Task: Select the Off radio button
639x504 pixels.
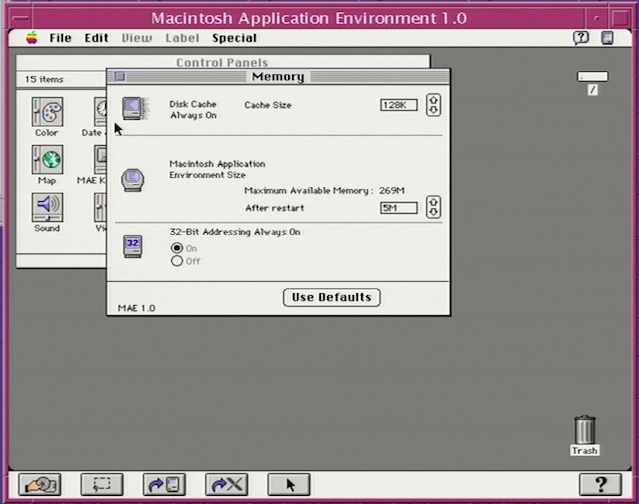Action: point(177,261)
